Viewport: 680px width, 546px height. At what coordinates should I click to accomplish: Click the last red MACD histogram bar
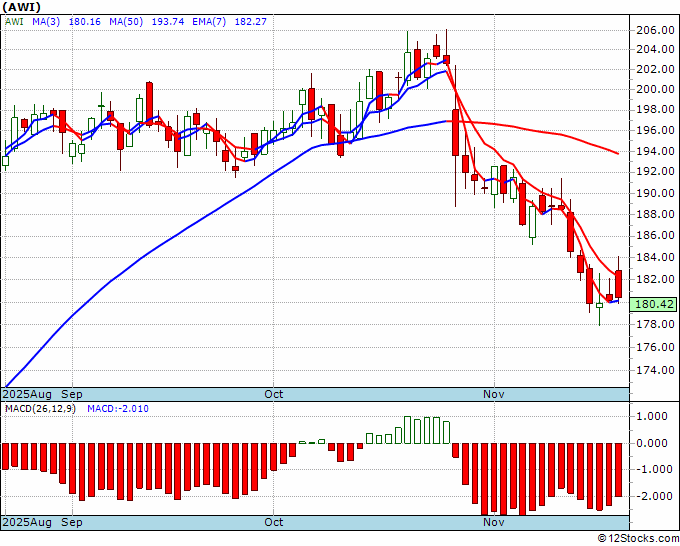(618, 470)
